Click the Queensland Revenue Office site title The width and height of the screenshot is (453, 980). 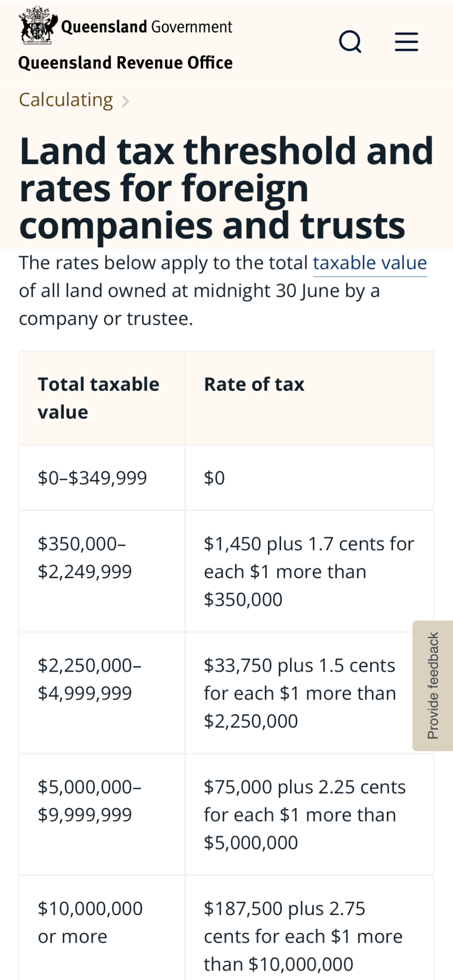[125, 63]
